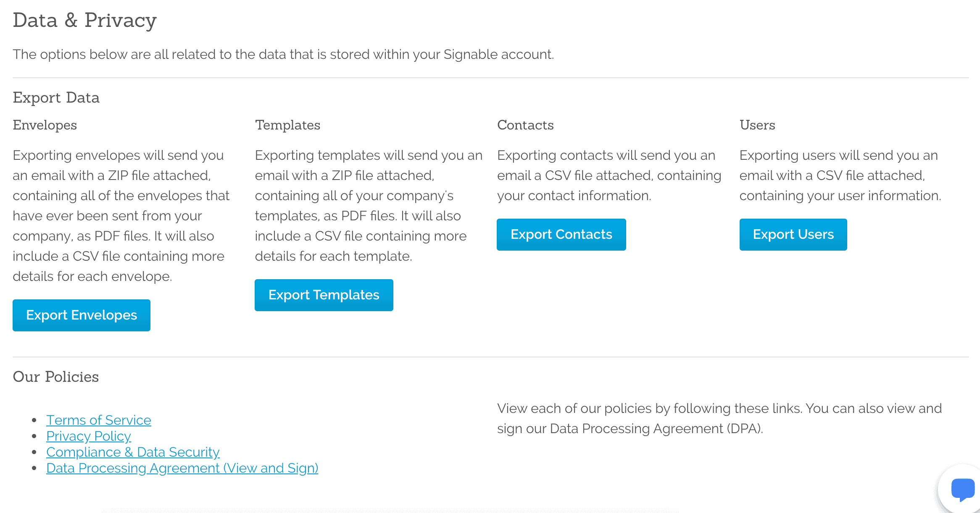Click the exporting envelopes description paragraph
This screenshot has height=513, width=980.
(x=121, y=216)
